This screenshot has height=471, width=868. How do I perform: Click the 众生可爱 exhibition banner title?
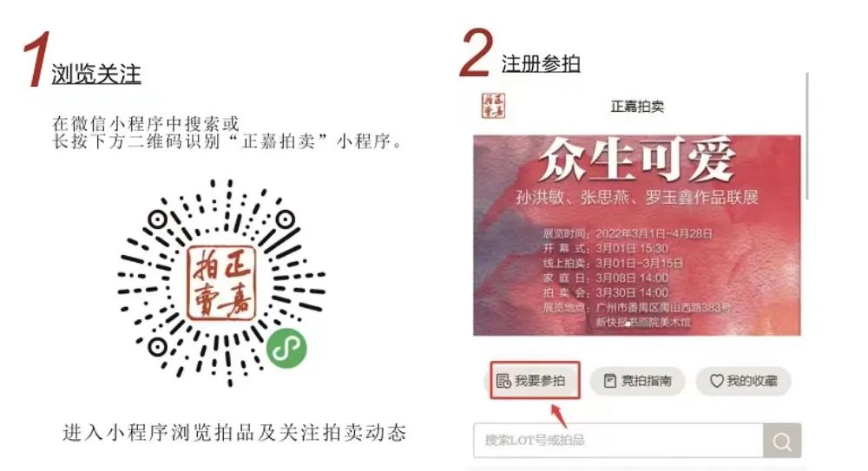[x=636, y=161]
